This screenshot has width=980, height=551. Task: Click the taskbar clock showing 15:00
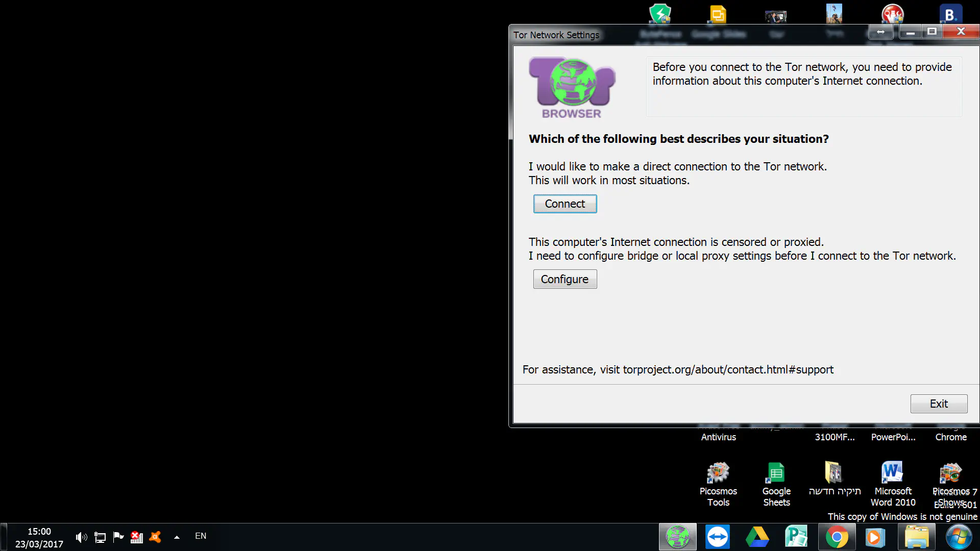click(39, 537)
